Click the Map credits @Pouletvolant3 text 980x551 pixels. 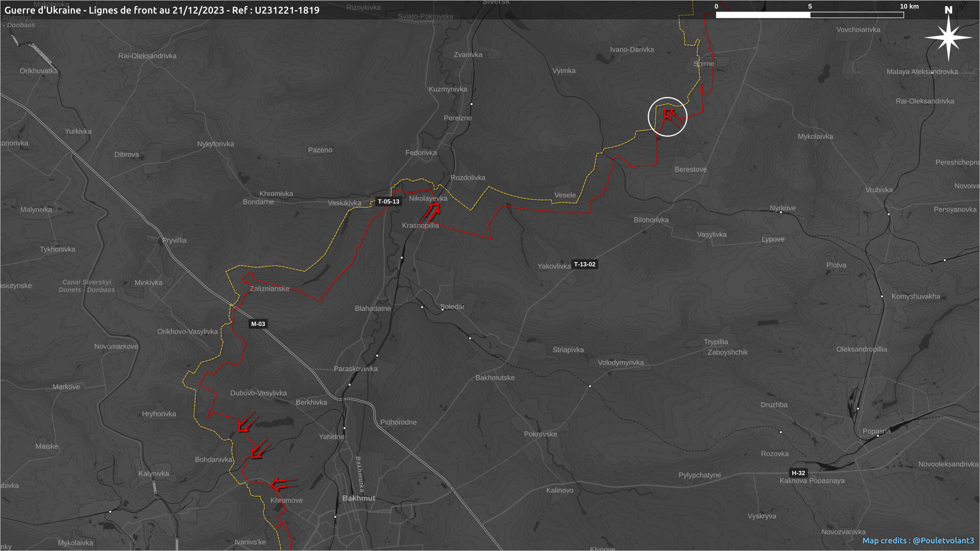(x=918, y=540)
